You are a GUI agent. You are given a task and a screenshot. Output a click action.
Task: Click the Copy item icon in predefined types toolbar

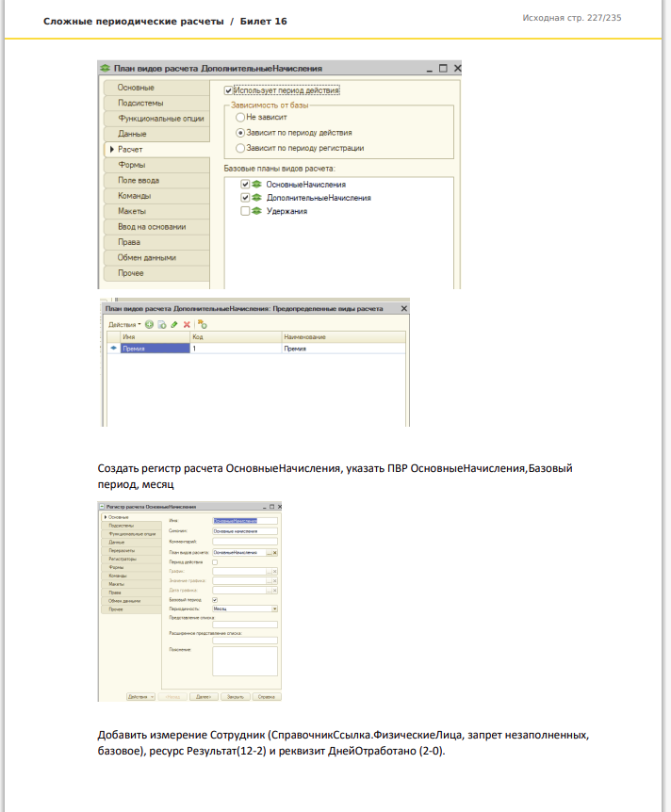pyautogui.click(x=162, y=325)
